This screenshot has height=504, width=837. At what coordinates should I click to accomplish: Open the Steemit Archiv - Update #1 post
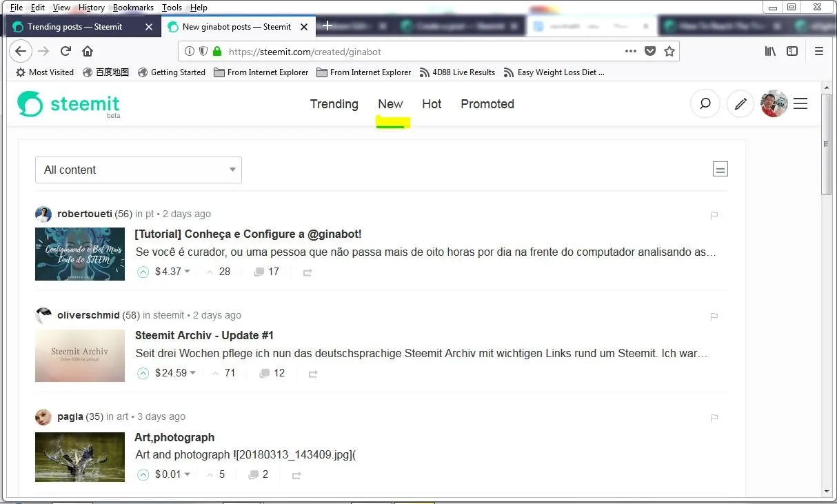204,335
